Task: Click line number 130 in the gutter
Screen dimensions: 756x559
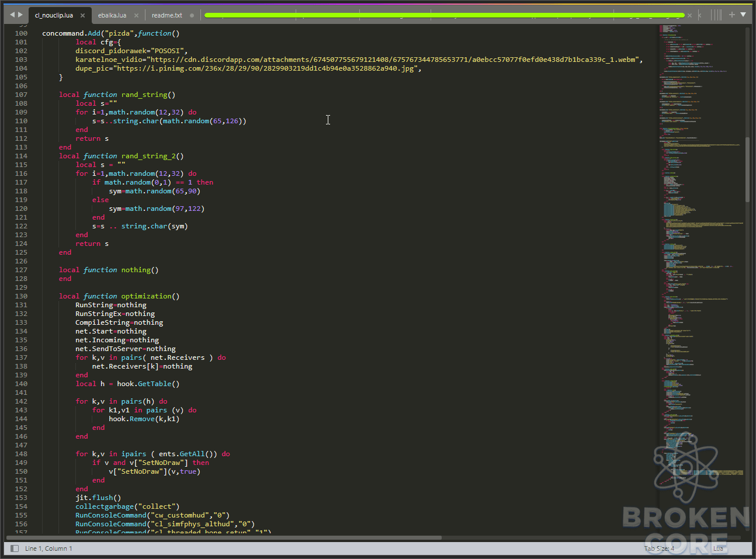Action: 21,296
